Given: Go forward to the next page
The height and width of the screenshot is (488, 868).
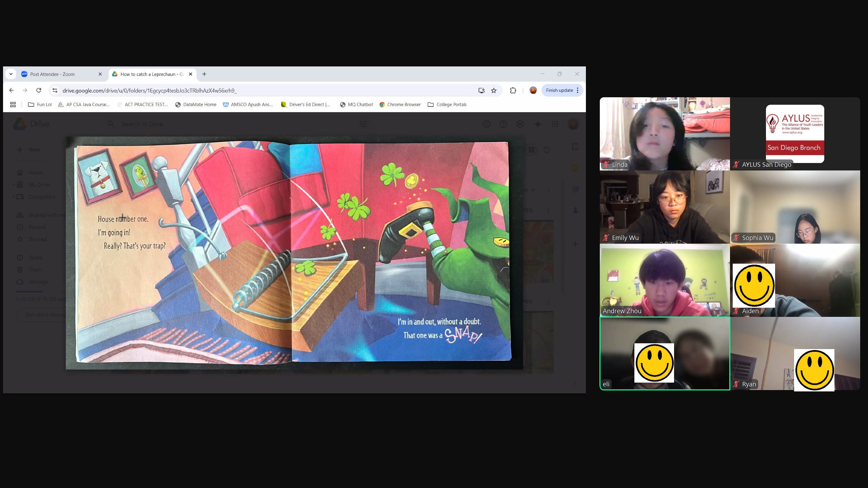Looking at the screenshot, I should (25, 90).
